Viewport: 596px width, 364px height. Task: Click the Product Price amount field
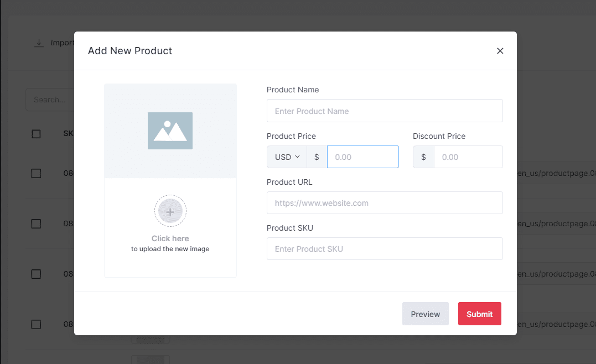click(x=362, y=157)
